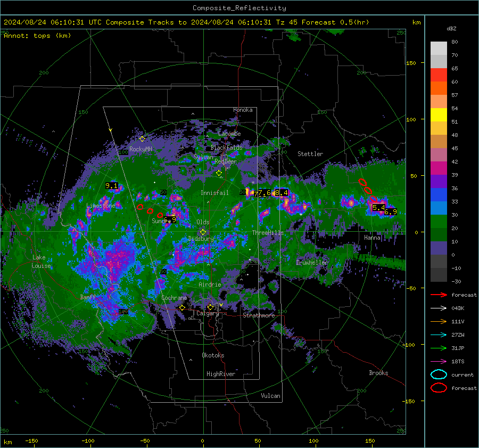The width and height of the screenshot is (479, 448).
Task: Click the 5.4 storm top label
Action: tap(378, 208)
